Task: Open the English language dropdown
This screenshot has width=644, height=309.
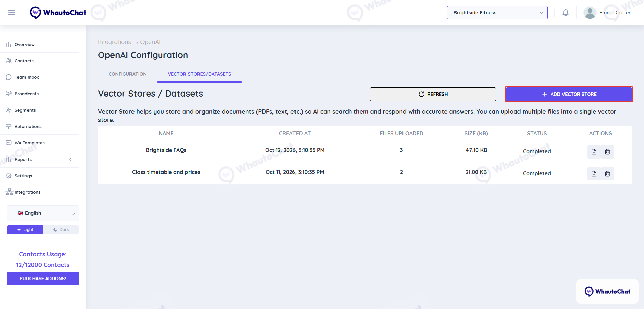Action: point(43,213)
